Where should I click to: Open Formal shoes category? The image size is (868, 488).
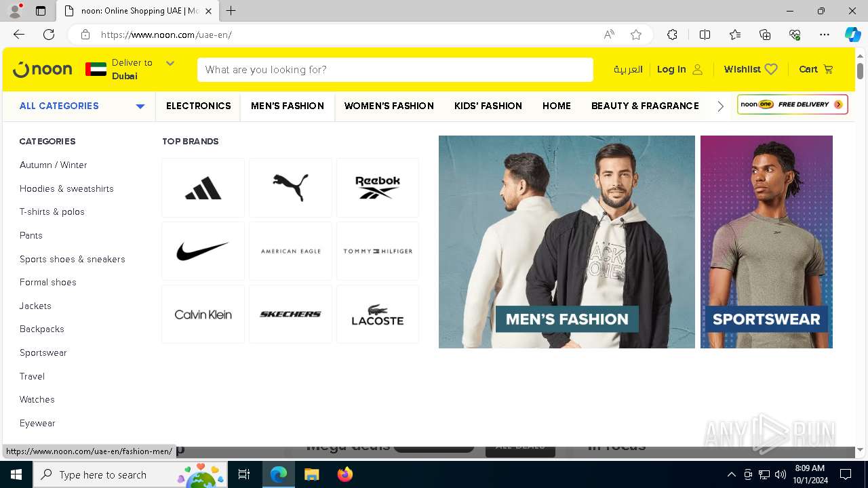point(48,283)
